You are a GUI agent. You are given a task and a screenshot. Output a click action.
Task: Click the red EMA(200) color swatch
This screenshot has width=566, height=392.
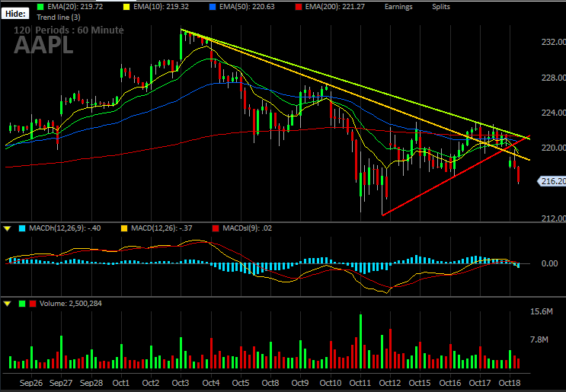point(298,7)
